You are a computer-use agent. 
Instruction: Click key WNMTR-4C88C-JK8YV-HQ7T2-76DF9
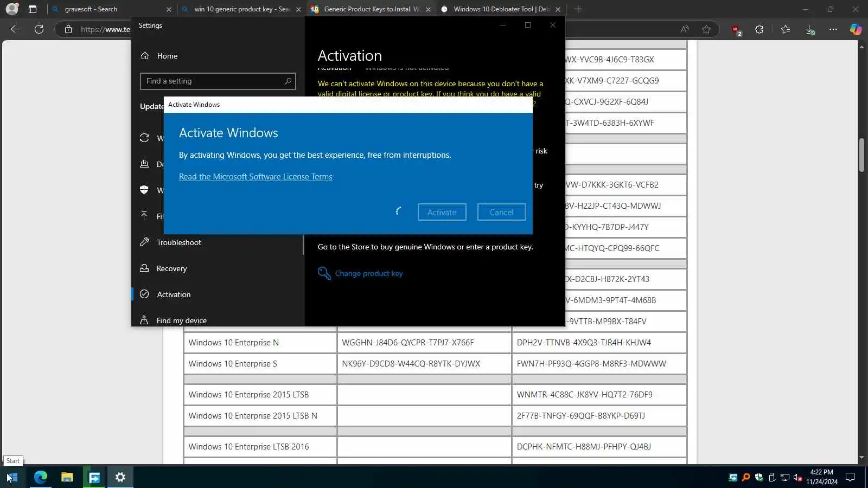click(x=584, y=395)
